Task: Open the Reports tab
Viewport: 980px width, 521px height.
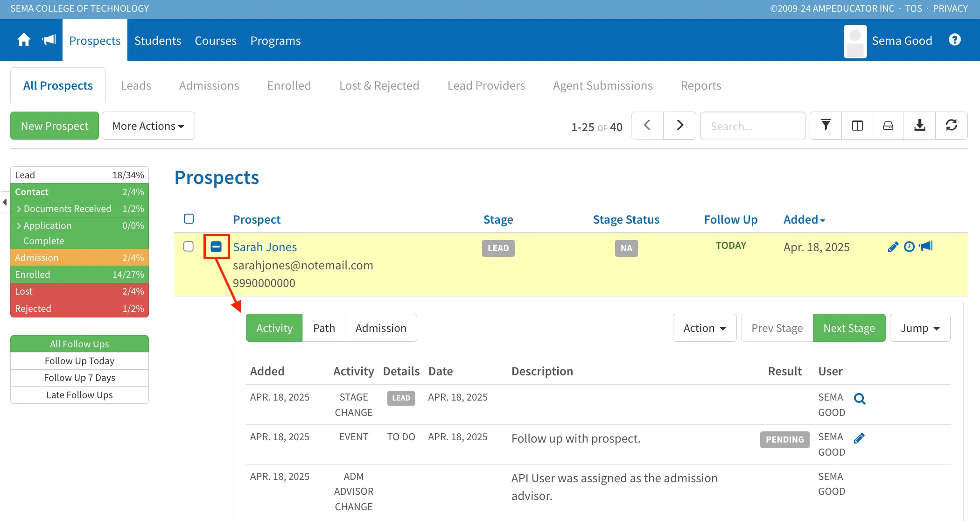Action: click(x=701, y=85)
